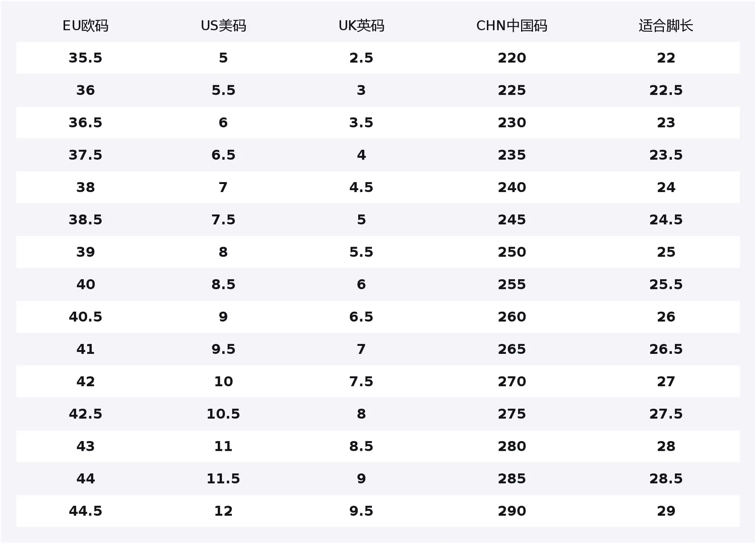The width and height of the screenshot is (756, 544).
Task: Click foot length 23.5 cell
Action: 666,155
